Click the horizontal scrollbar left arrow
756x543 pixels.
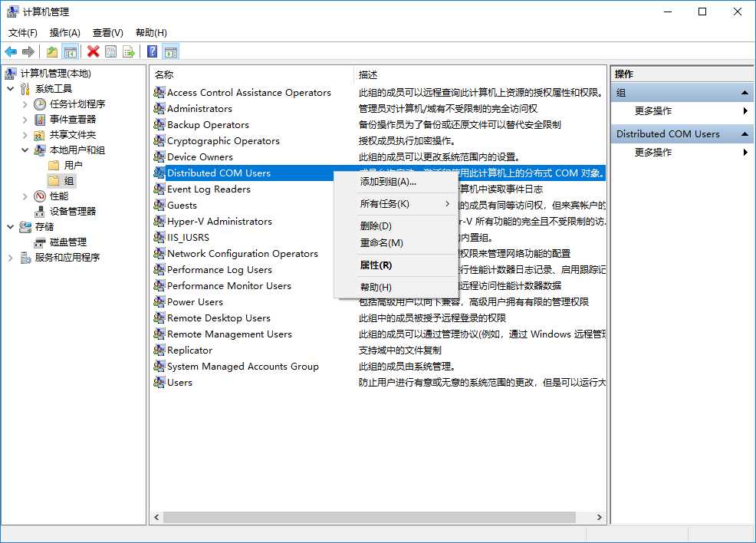tap(156, 517)
